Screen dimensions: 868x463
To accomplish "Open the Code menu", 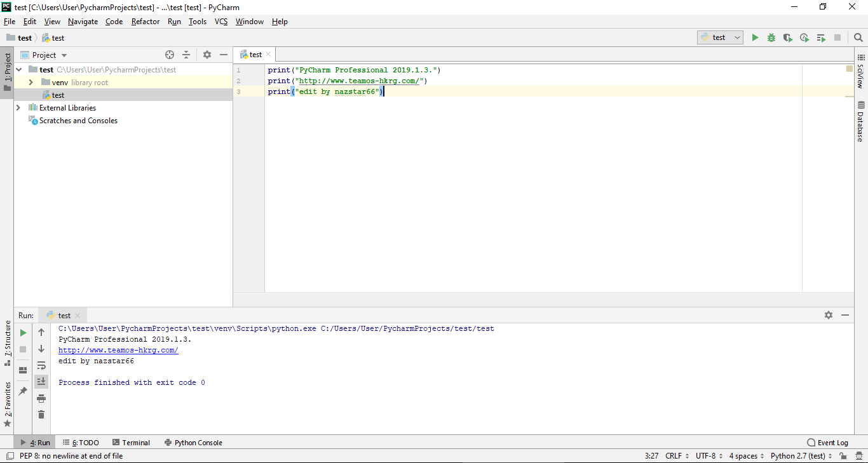I will 114,22.
